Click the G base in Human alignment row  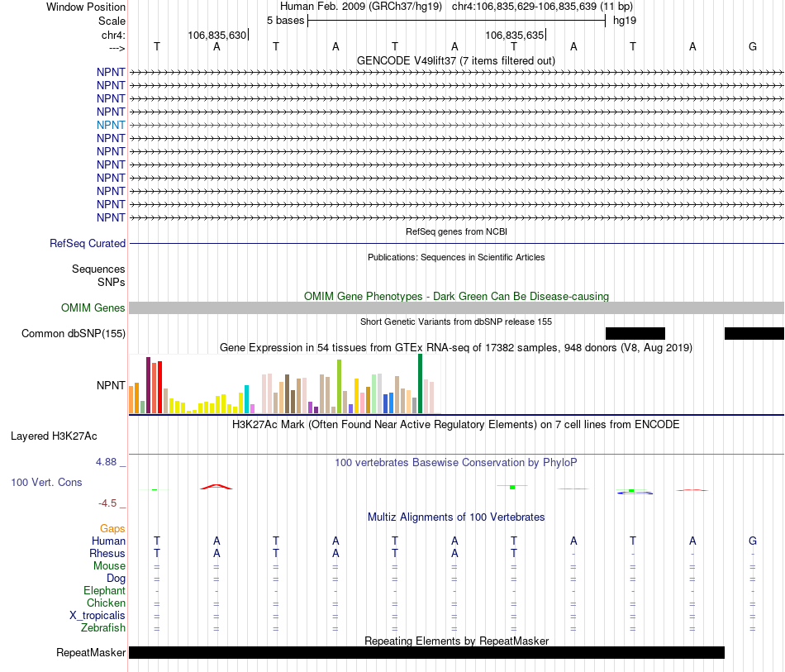point(753,541)
